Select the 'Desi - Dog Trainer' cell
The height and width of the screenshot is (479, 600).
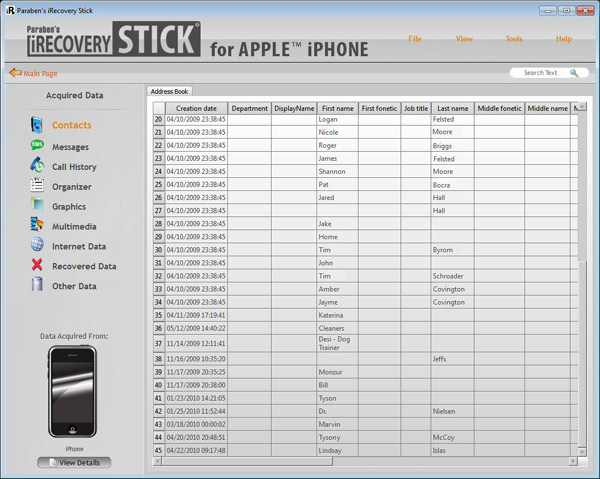click(337, 343)
